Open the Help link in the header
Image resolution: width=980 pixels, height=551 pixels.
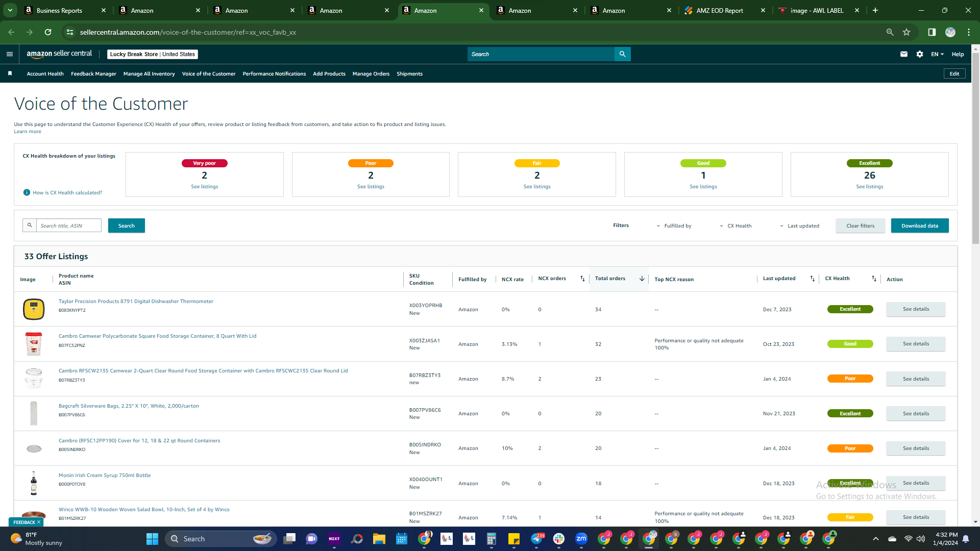[x=958, y=54]
